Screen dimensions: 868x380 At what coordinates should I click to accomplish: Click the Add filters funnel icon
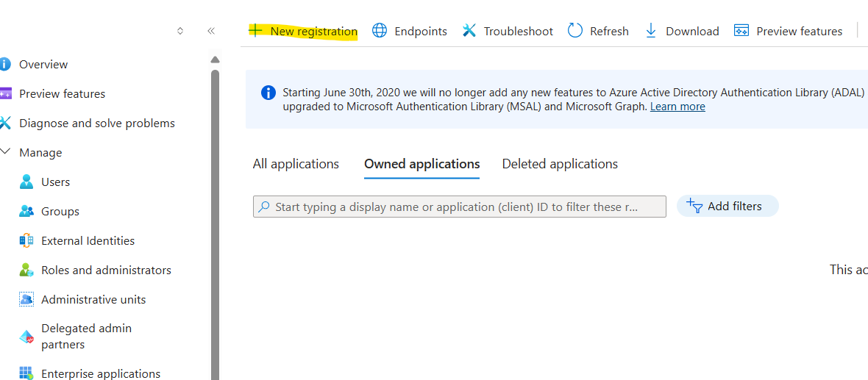pyautogui.click(x=694, y=207)
